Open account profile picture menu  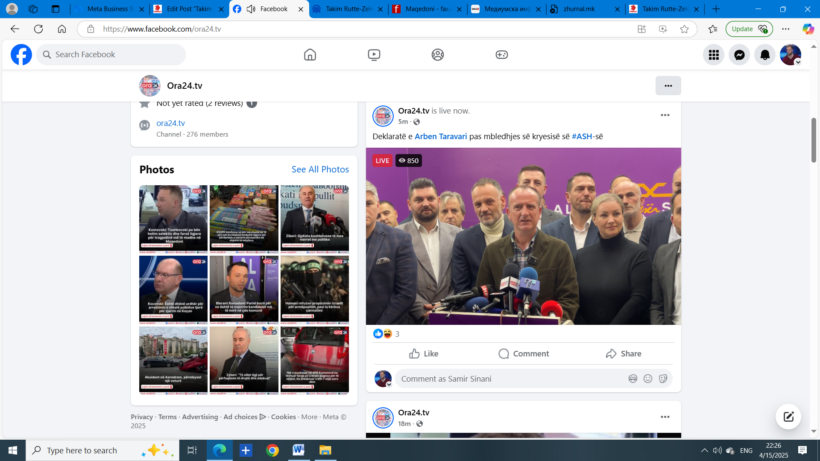pyautogui.click(x=790, y=54)
